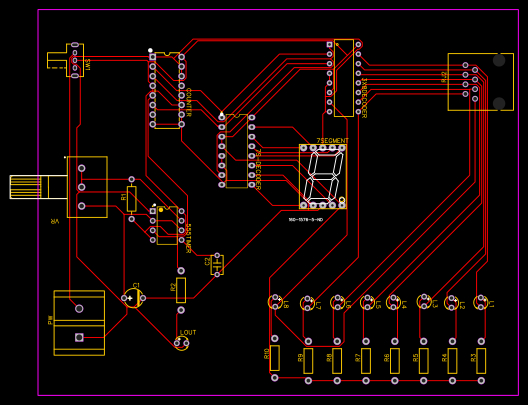This screenshot has height=405, width=528.
Task: Click the 7SEGMENT label above the display
Action: coord(332,140)
